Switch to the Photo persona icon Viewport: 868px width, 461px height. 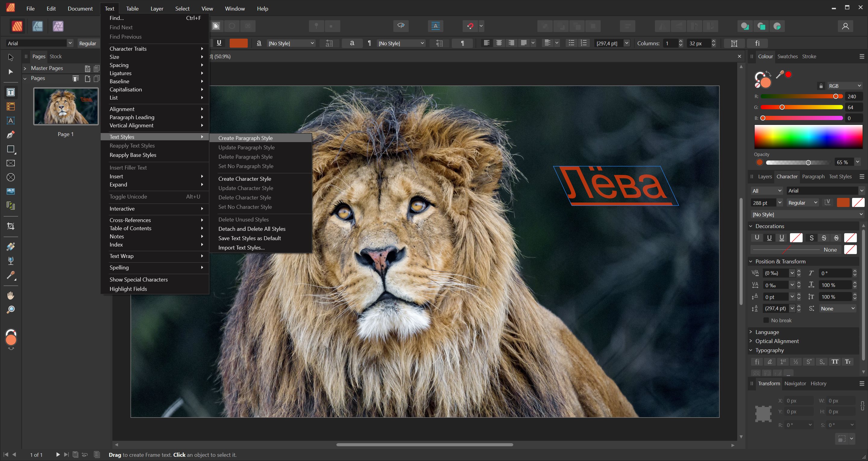[58, 26]
